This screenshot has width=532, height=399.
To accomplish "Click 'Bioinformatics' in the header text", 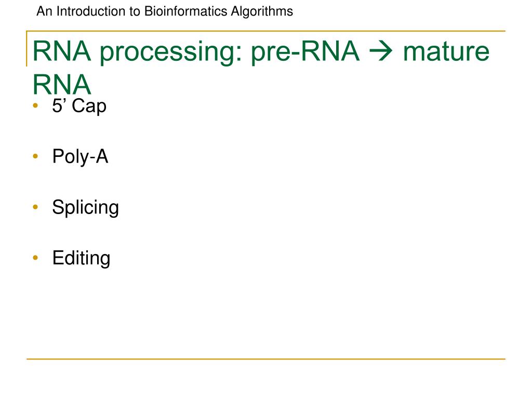I will point(185,11).
